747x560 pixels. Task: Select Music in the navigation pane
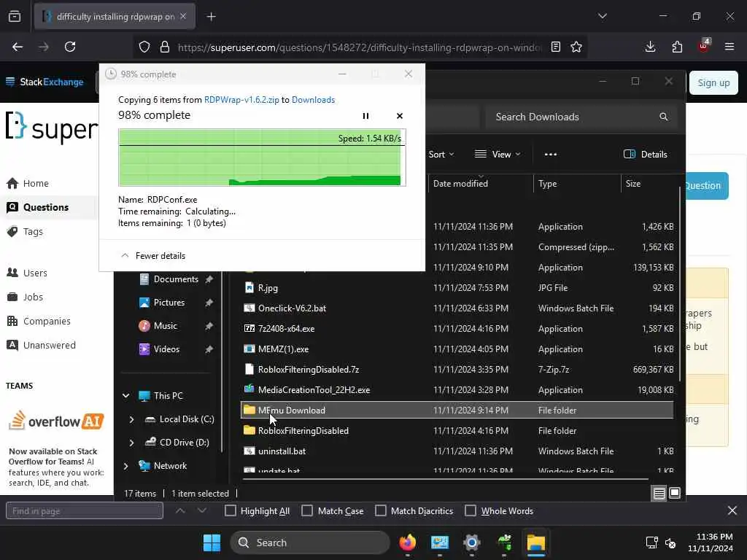click(x=165, y=326)
